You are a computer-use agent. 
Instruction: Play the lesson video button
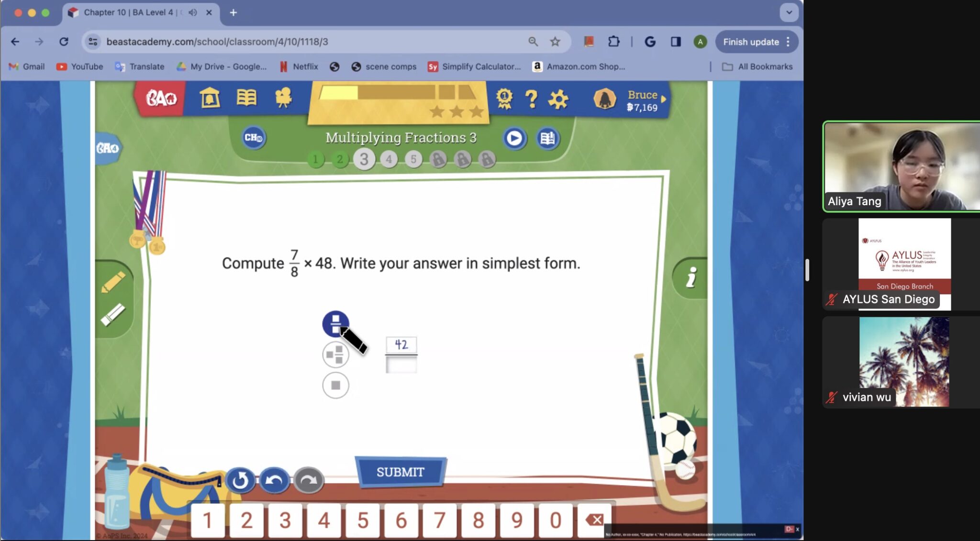coord(514,138)
